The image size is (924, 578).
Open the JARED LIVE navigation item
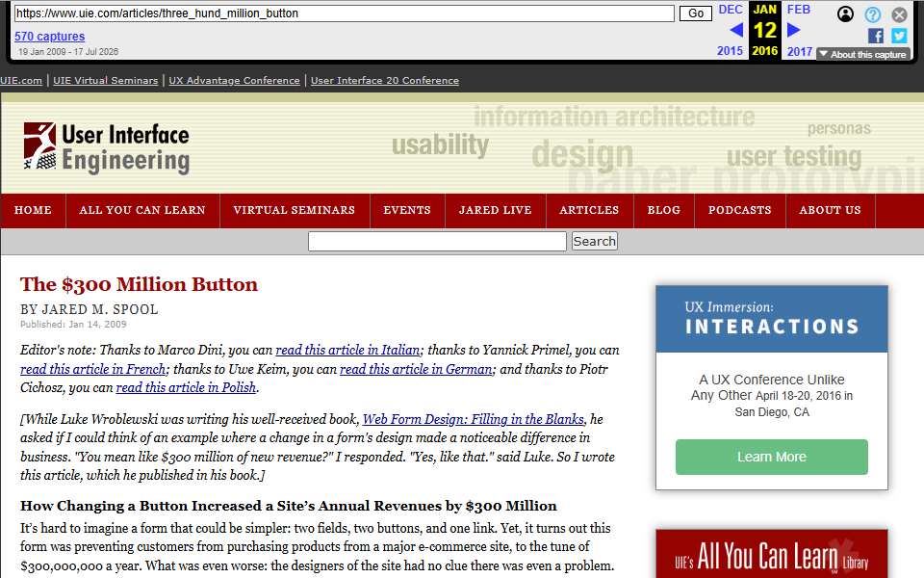tap(495, 210)
